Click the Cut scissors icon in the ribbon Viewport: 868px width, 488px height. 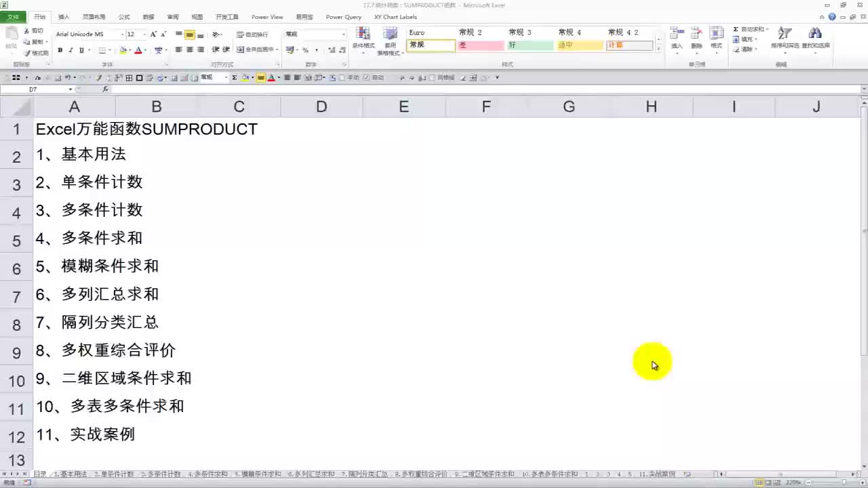coord(27,31)
